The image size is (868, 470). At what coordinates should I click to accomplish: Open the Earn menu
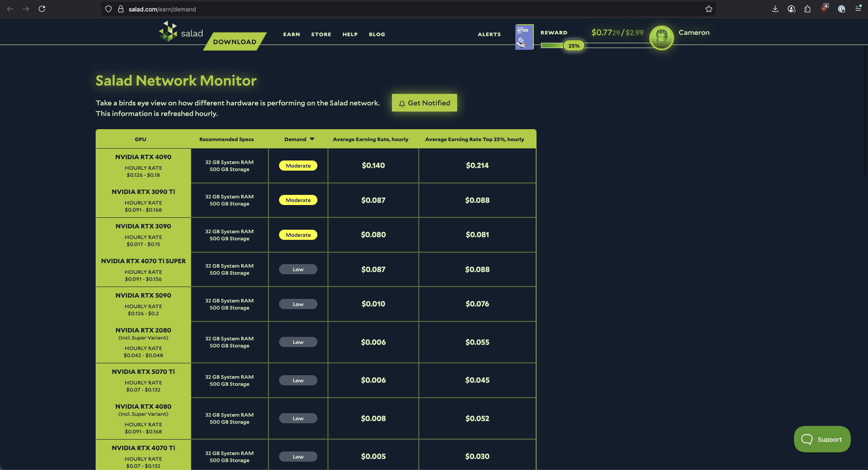tap(291, 34)
